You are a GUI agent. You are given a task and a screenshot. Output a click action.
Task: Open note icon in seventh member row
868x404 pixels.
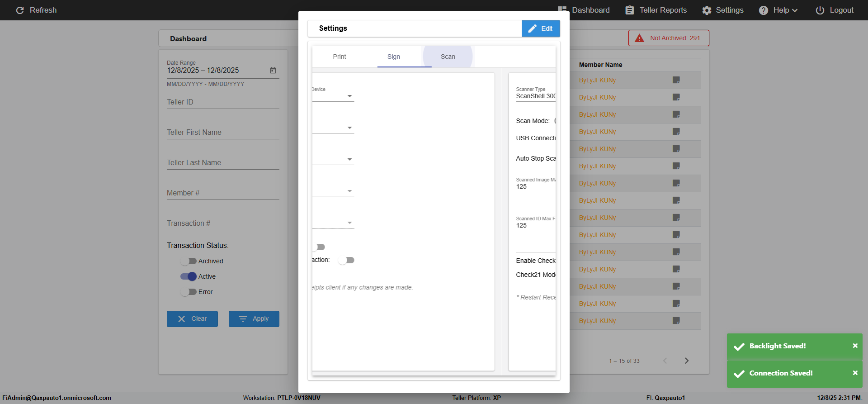click(x=676, y=183)
